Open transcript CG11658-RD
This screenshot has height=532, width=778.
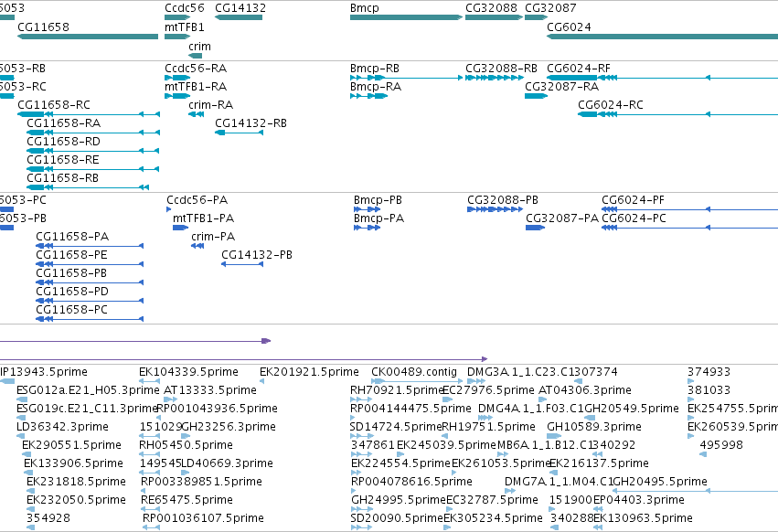(x=92, y=151)
